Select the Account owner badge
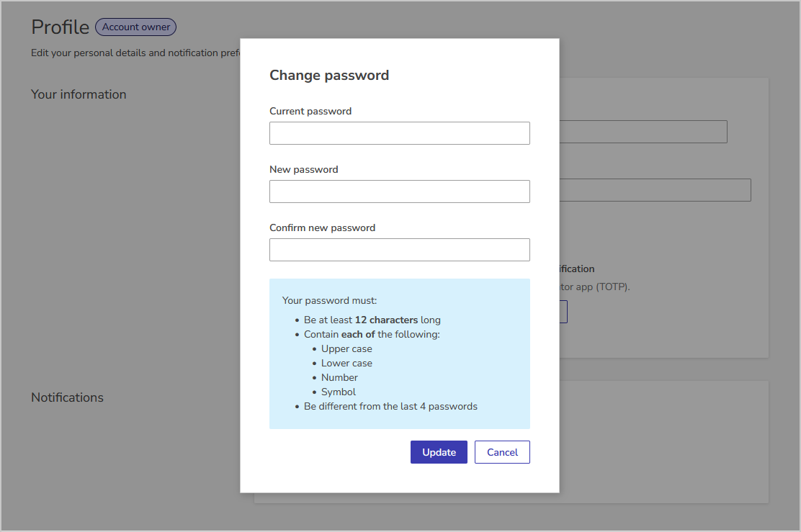 tap(135, 27)
